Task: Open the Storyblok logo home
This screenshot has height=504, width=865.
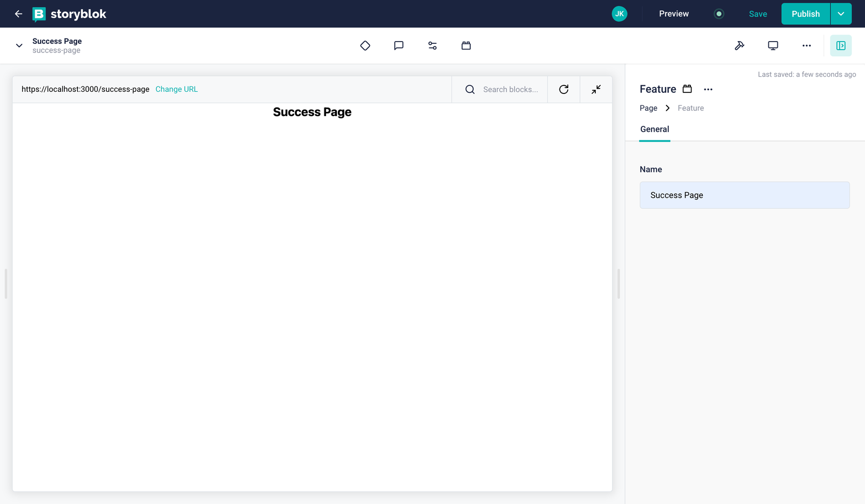Action: (69, 14)
